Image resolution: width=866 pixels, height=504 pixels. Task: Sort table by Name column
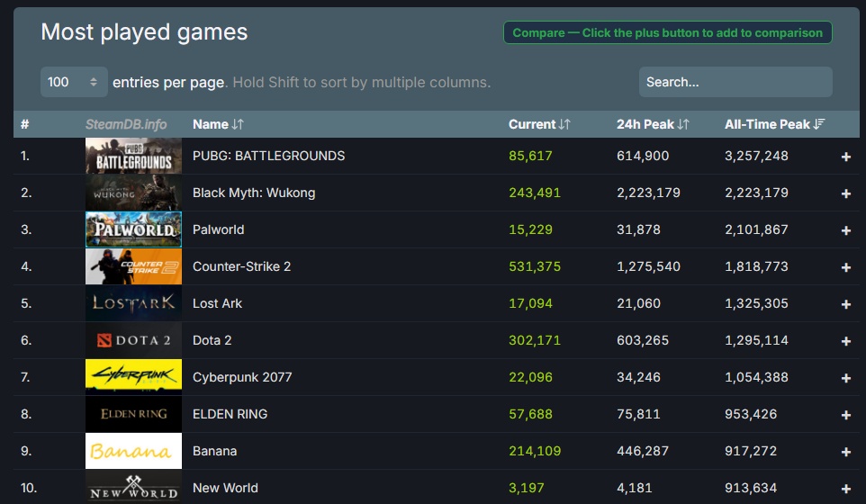(218, 124)
